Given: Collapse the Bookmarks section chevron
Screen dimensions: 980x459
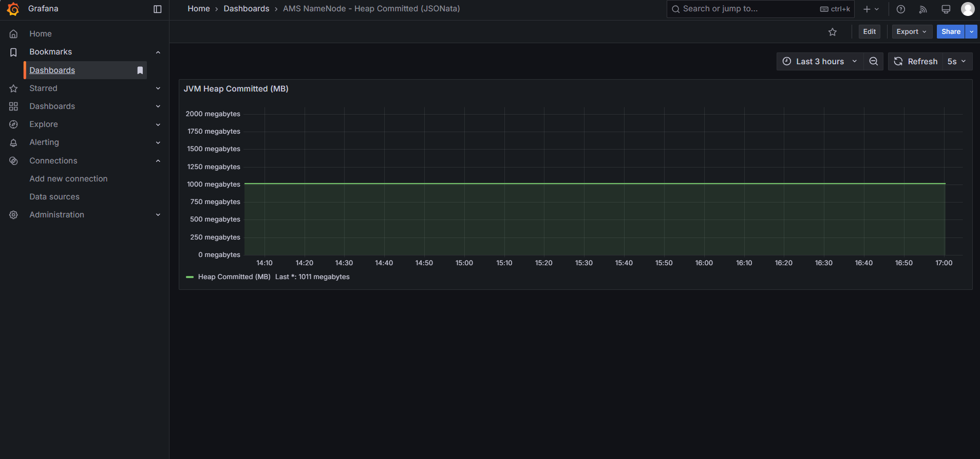Looking at the screenshot, I should tap(158, 52).
